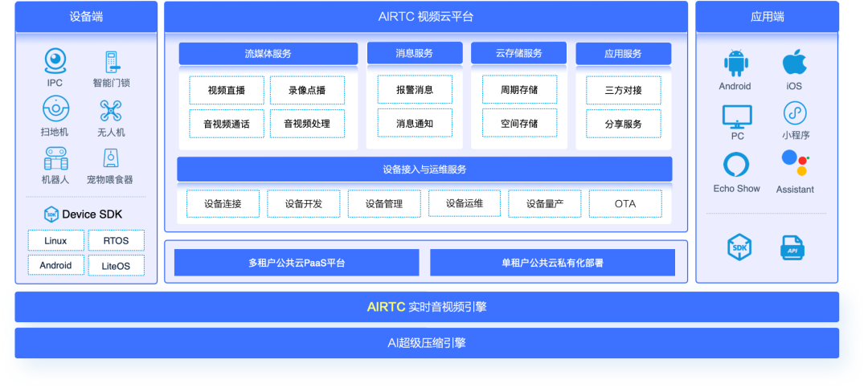Viewport: 868px width, 388px height.
Task: Click the Linux SDK box
Action: coord(56,241)
